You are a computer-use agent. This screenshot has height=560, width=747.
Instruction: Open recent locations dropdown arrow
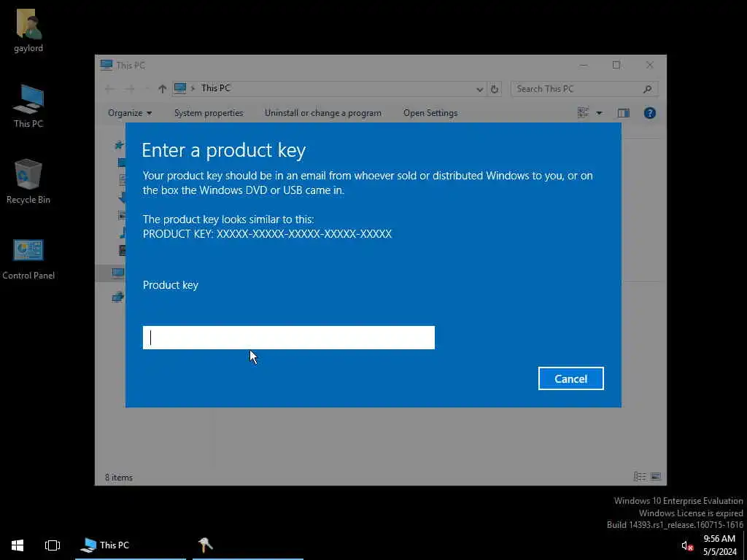click(x=147, y=89)
